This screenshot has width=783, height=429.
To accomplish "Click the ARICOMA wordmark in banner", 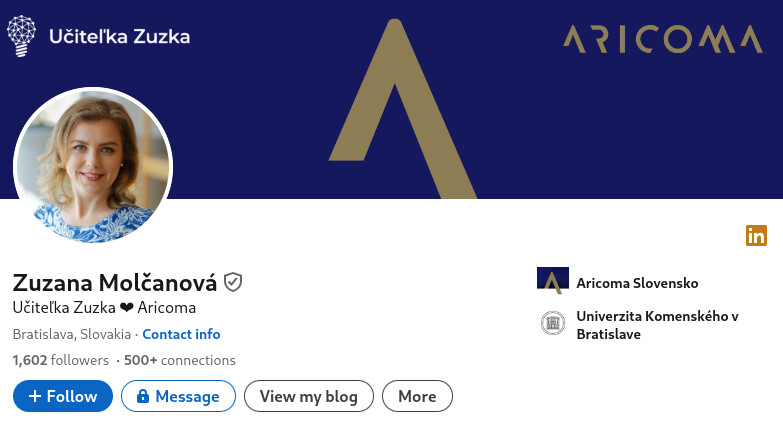I will point(662,39).
